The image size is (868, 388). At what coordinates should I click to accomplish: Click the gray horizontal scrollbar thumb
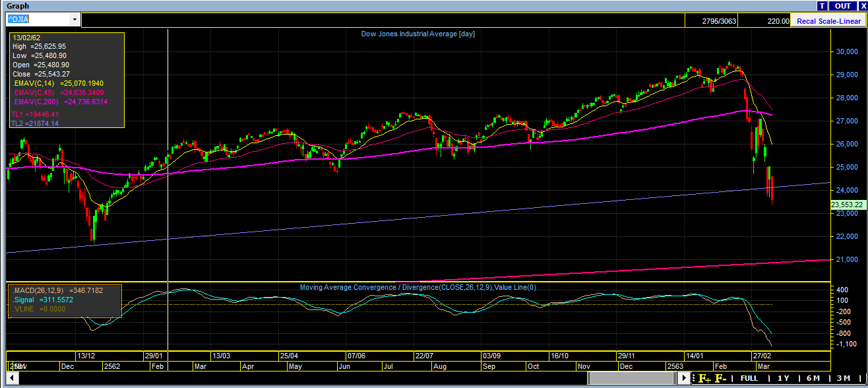coord(632,378)
